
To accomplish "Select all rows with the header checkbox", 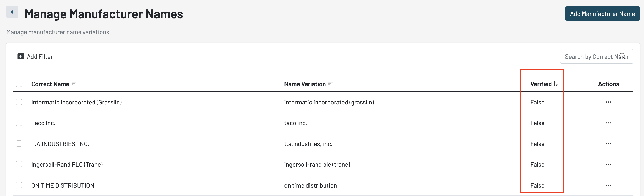I will click(x=19, y=84).
